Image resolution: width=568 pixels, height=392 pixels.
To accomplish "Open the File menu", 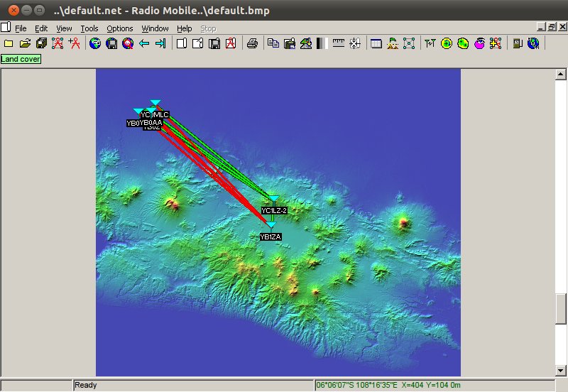I will [21, 28].
